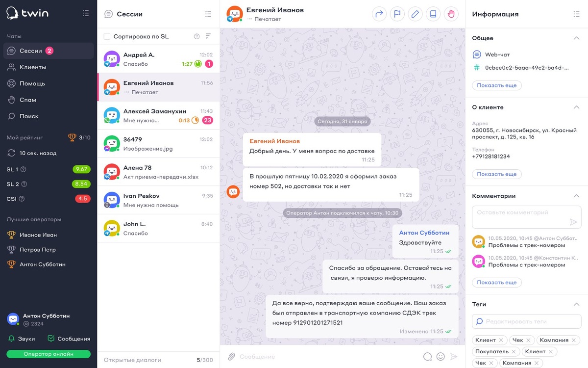Viewport: 588px width, 368px height.
Task: Click the pencil edit icon in chat header
Action: 415,14
